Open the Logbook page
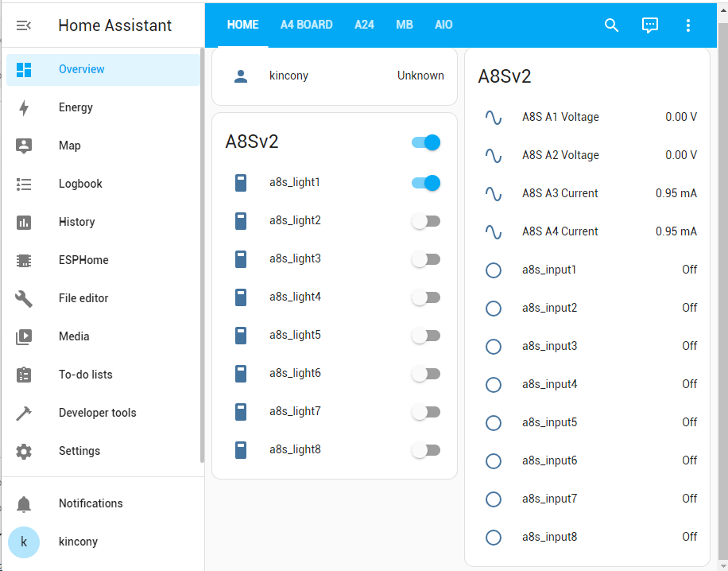 80,184
